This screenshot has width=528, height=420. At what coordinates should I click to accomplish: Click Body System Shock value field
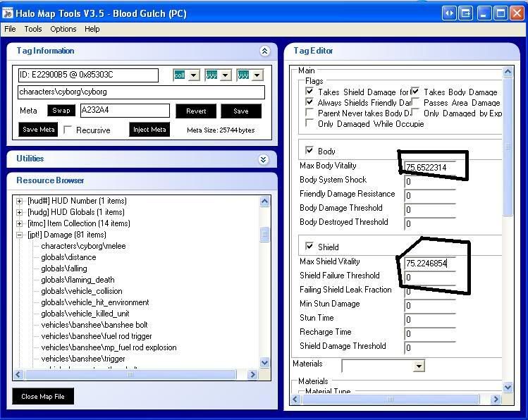(430, 181)
